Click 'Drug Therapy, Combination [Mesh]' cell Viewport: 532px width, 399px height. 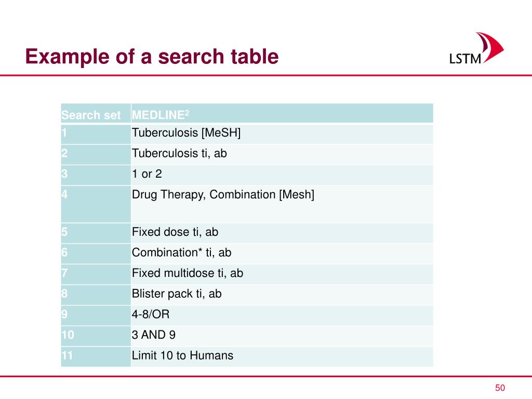(282, 204)
